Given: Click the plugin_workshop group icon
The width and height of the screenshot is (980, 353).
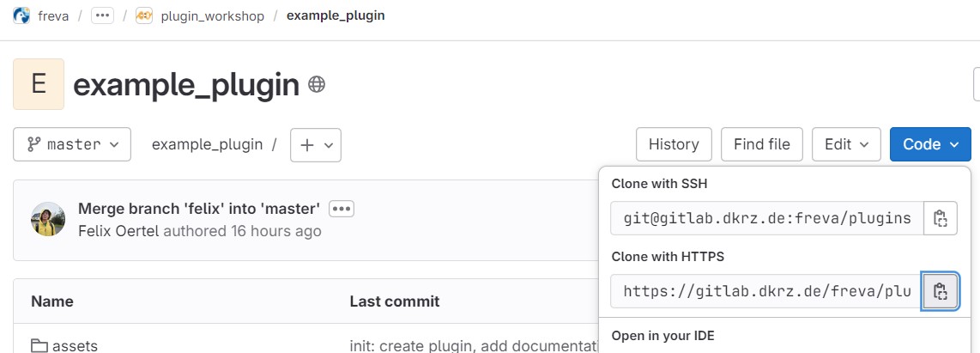Looking at the screenshot, I should pos(144,15).
